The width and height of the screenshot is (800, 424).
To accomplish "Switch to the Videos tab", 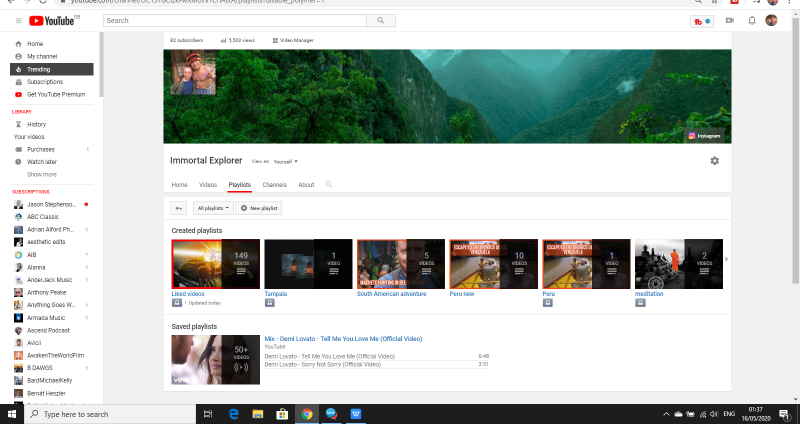I will tap(208, 185).
